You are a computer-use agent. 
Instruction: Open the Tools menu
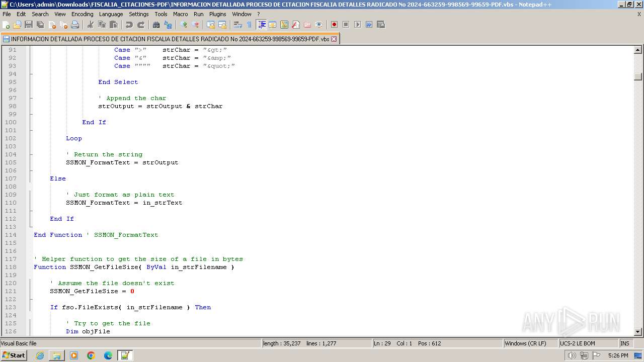[161, 14]
